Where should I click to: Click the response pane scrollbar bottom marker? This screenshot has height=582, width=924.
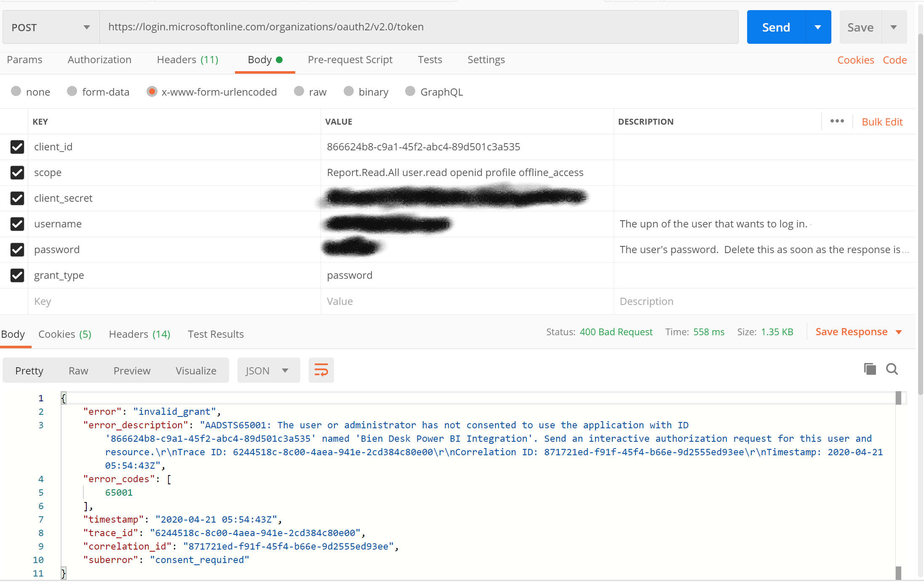[x=898, y=573]
